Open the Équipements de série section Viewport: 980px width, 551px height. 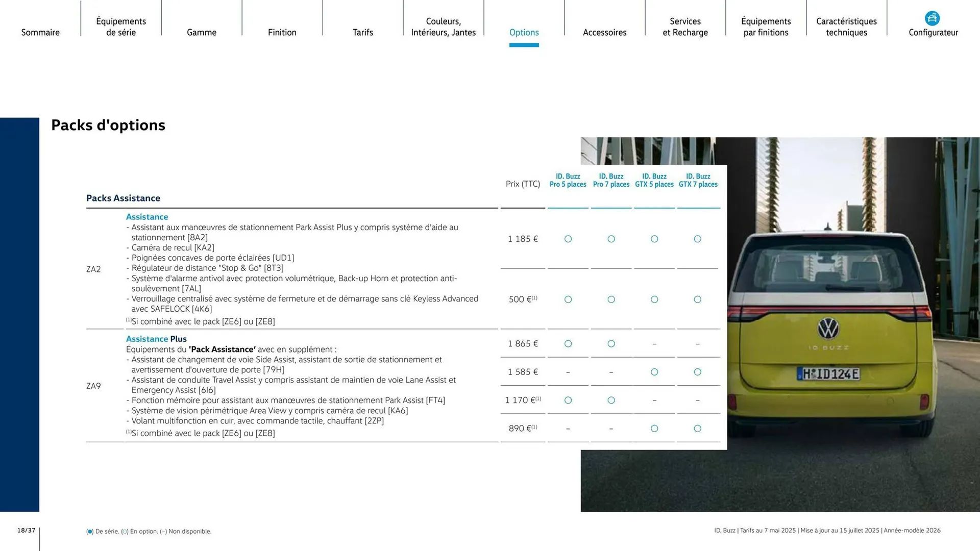120,27
